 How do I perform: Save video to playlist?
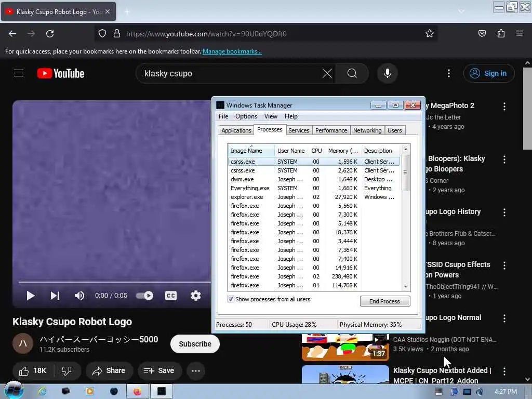pyautogui.click(x=159, y=371)
